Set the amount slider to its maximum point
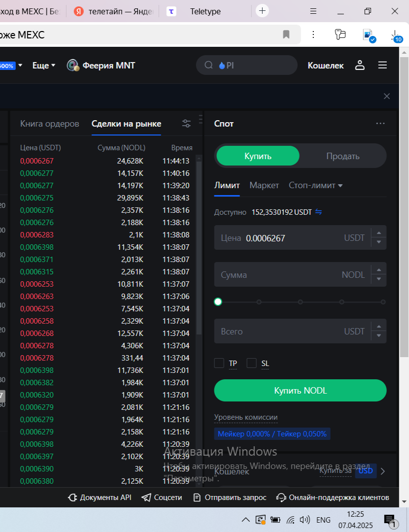409x532 pixels. 383,301
